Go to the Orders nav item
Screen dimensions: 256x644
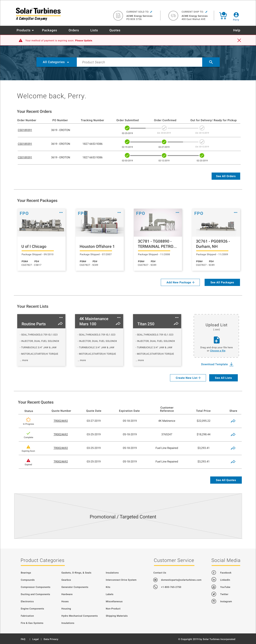coord(74,30)
